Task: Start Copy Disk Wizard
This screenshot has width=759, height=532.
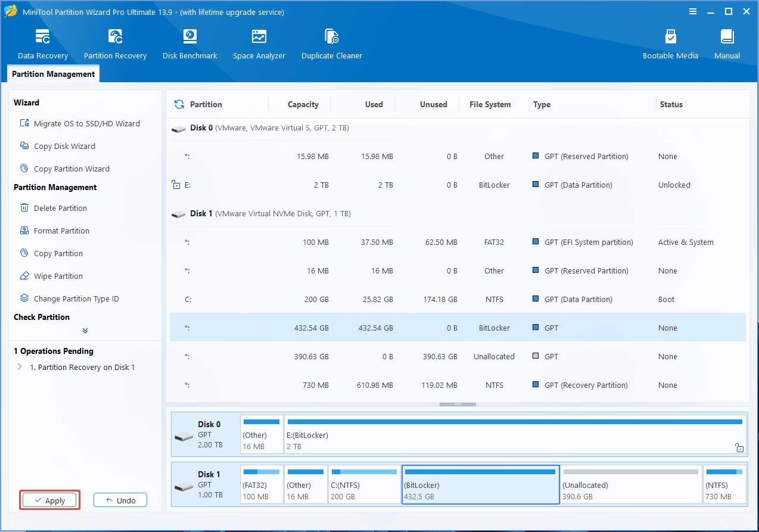Action: coord(58,146)
